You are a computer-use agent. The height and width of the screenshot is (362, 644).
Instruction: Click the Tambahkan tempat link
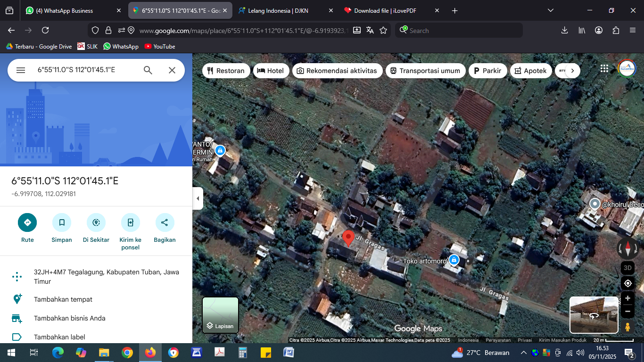click(63, 299)
